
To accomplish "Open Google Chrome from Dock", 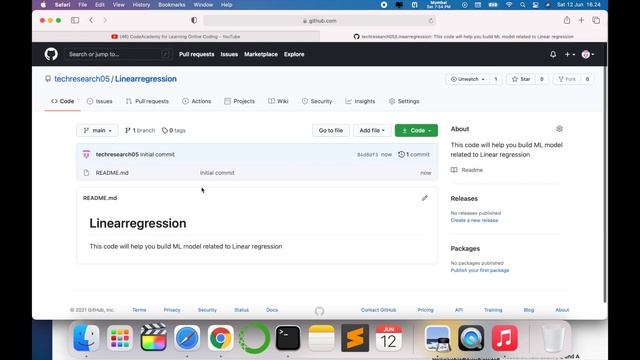I will (220, 338).
